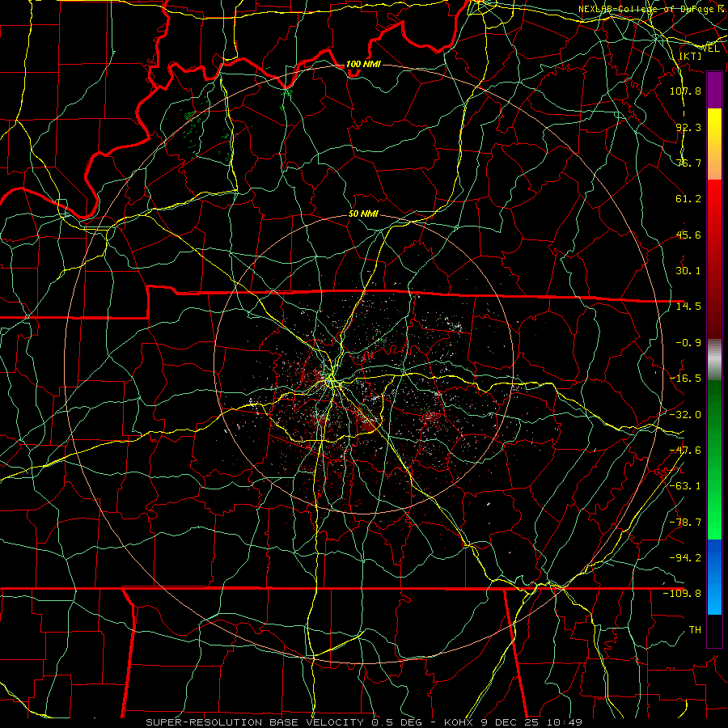This screenshot has width=728, height=728.
Task: Click the yellow-orange segment of the velocity scale
Action: [x=714, y=144]
